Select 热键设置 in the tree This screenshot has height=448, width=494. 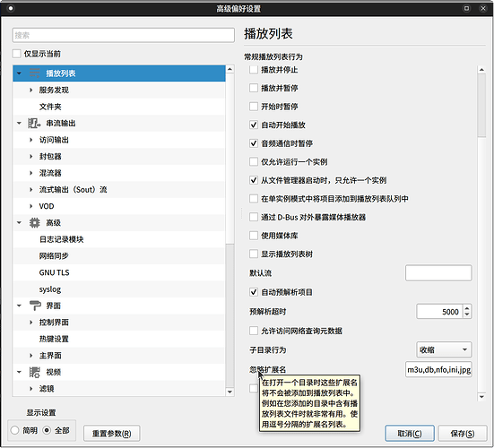point(54,339)
